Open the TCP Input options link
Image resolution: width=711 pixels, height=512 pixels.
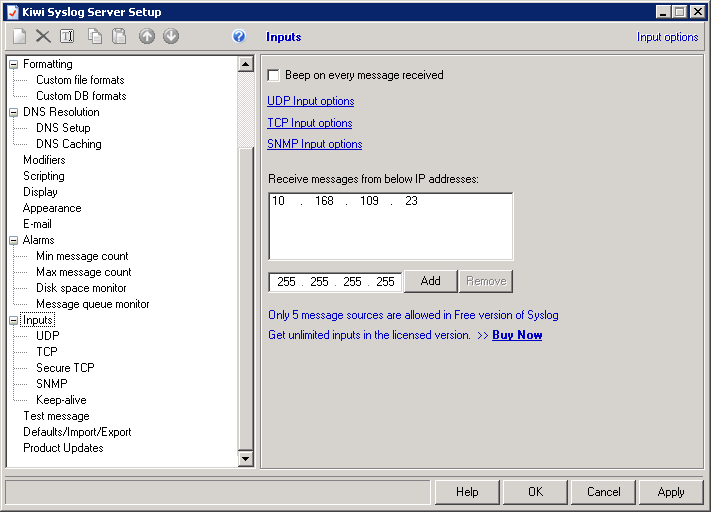[x=310, y=123]
